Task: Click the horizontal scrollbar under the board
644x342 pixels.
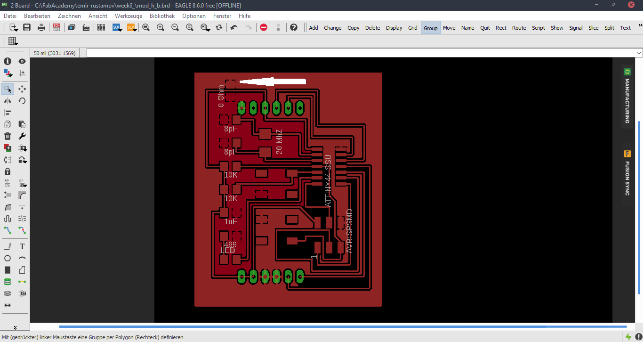Action: [343, 326]
